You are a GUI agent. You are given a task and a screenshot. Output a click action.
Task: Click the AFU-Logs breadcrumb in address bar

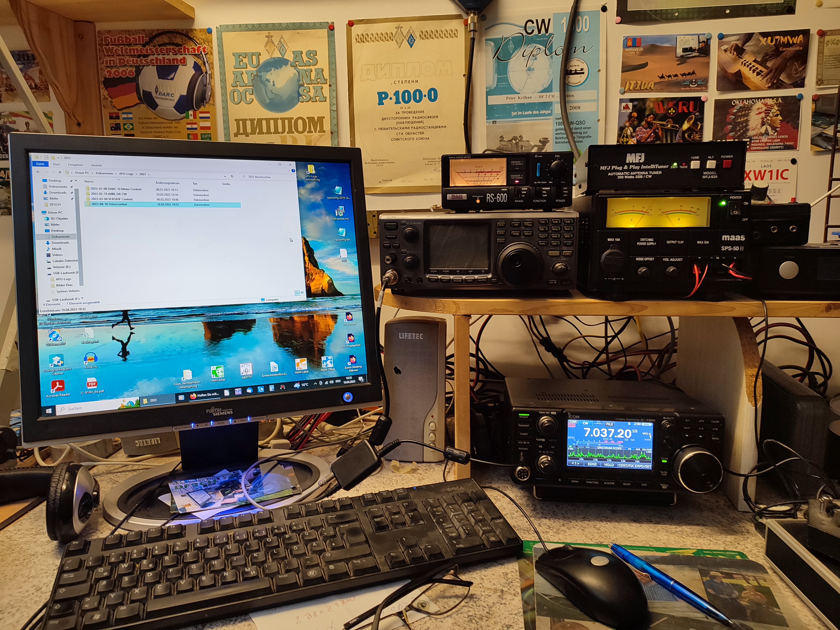(126, 173)
